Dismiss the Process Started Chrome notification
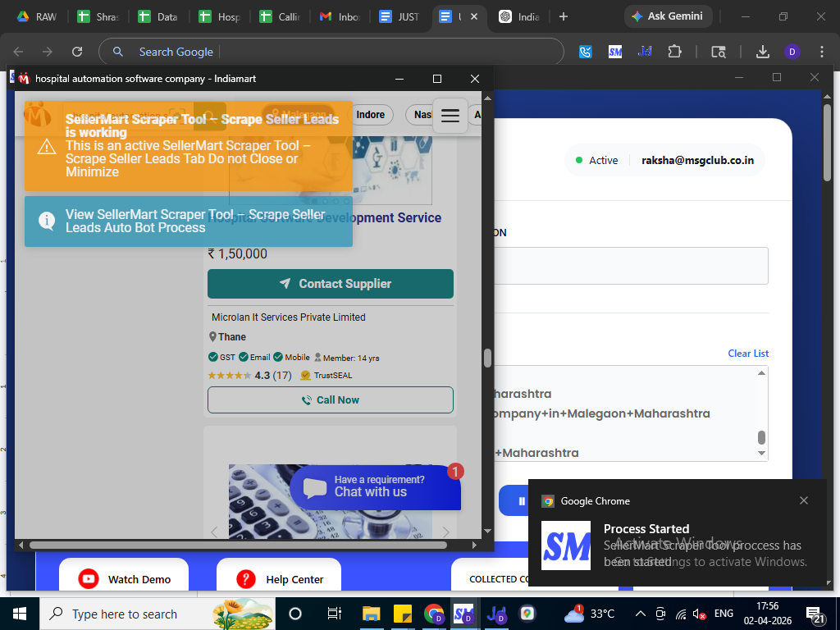Viewport: 840px width, 630px height. [x=804, y=500]
